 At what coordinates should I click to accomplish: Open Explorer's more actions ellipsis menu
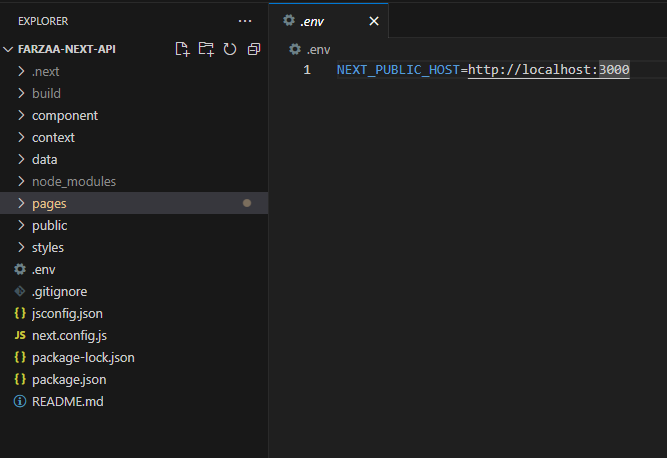[x=245, y=20]
